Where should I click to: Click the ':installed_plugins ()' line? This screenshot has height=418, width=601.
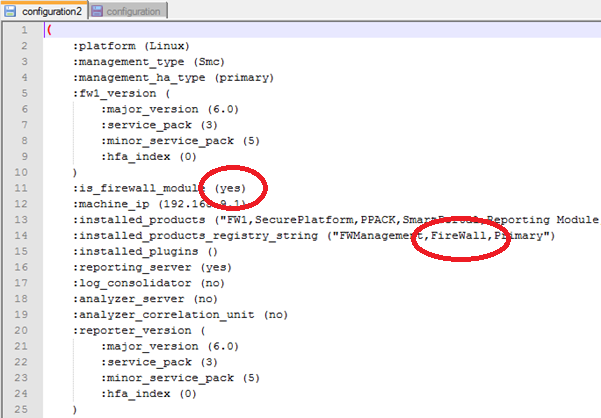[145, 251]
